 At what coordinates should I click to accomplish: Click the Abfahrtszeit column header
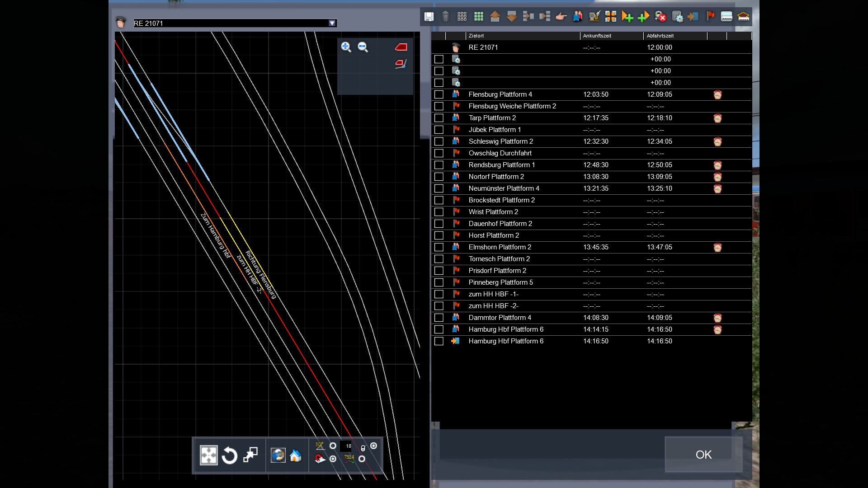tap(660, 36)
